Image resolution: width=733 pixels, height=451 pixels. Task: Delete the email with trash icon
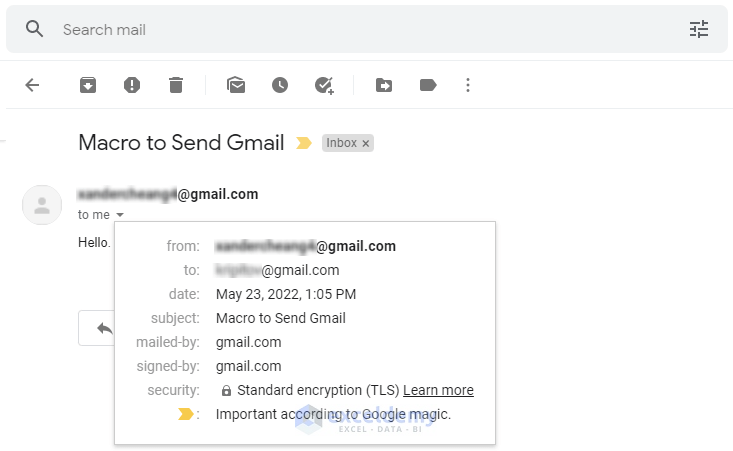pyautogui.click(x=176, y=86)
